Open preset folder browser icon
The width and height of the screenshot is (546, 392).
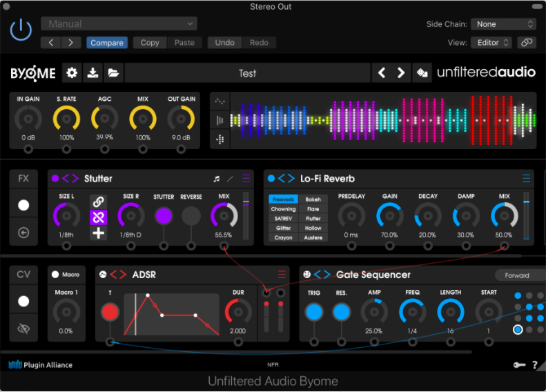pyautogui.click(x=113, y=72)
